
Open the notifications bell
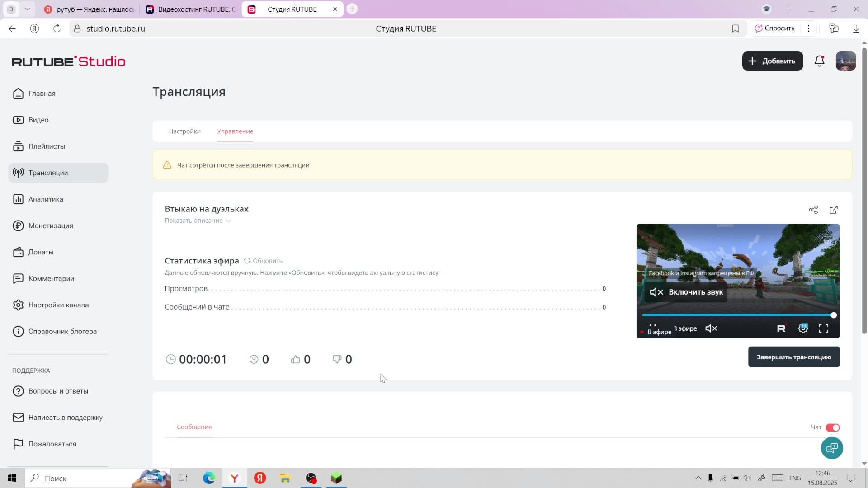pyautogui.click(x=819, y=61)
